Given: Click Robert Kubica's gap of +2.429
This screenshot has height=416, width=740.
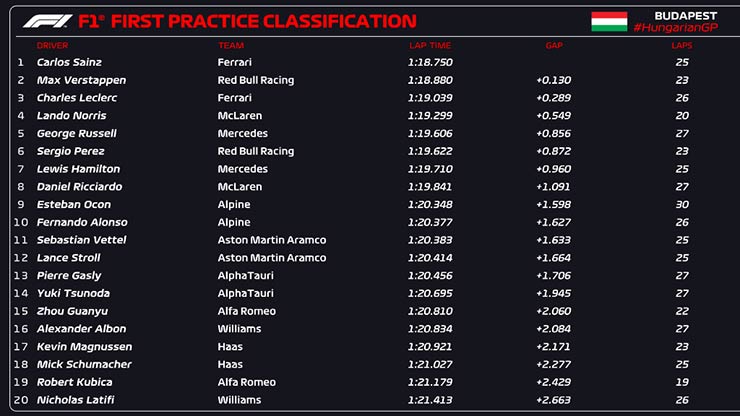Looking at the screenshot, I should 554,382.
